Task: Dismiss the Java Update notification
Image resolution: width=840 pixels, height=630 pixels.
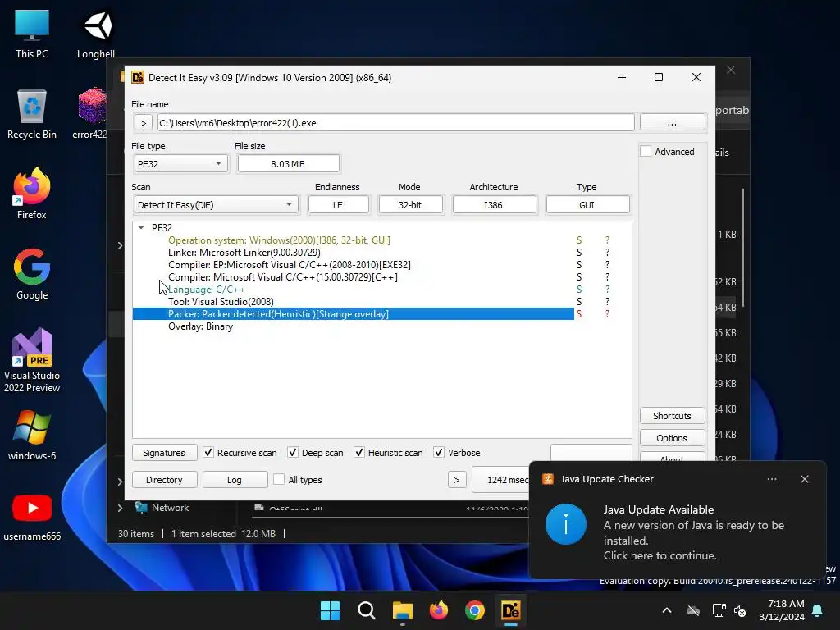Action: tap(805, 479)
